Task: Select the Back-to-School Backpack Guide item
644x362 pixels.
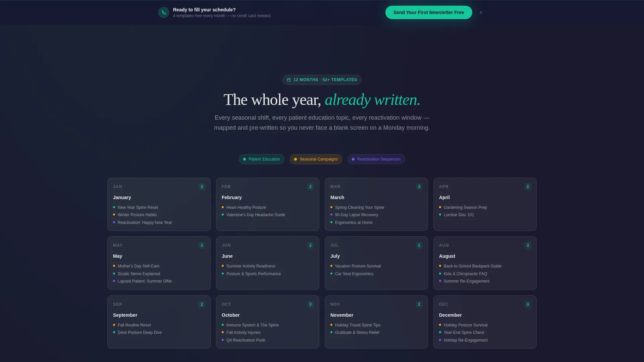Action: point(473,266)
